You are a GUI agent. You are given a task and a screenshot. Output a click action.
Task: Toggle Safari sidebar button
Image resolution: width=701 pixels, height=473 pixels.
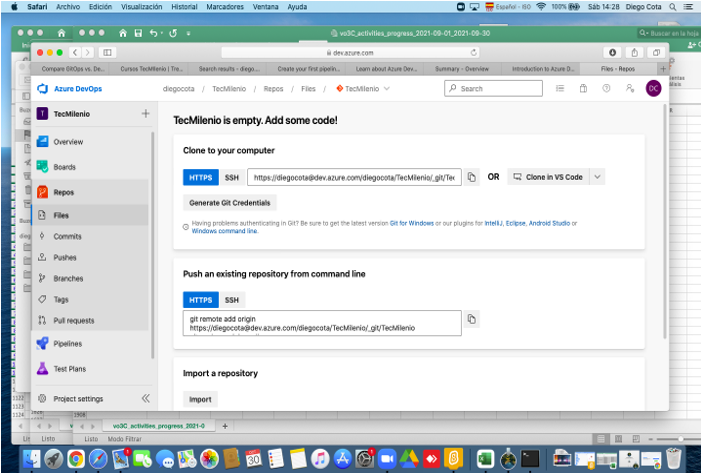click(x=107, y=53)
